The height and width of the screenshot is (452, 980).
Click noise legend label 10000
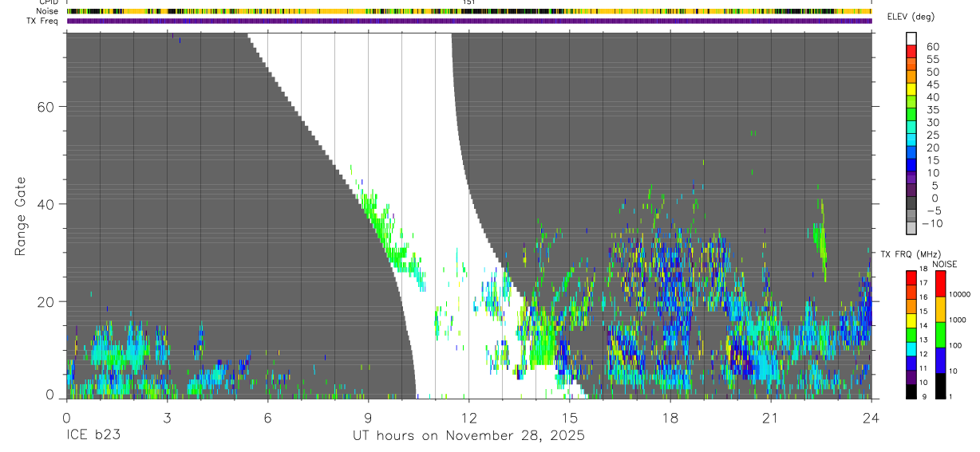click(x=960, y=294)
